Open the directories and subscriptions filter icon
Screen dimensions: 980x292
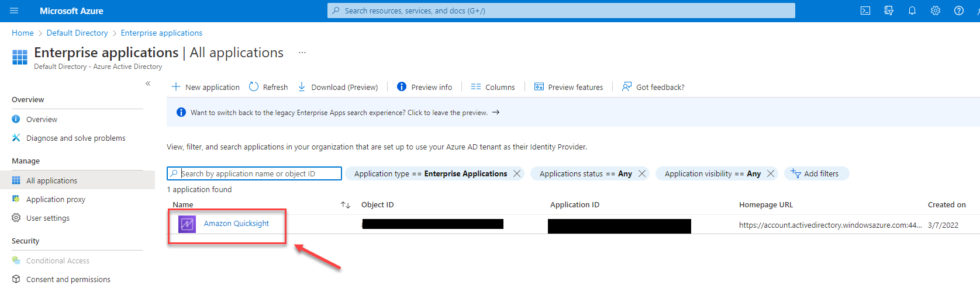pos(889,11)
